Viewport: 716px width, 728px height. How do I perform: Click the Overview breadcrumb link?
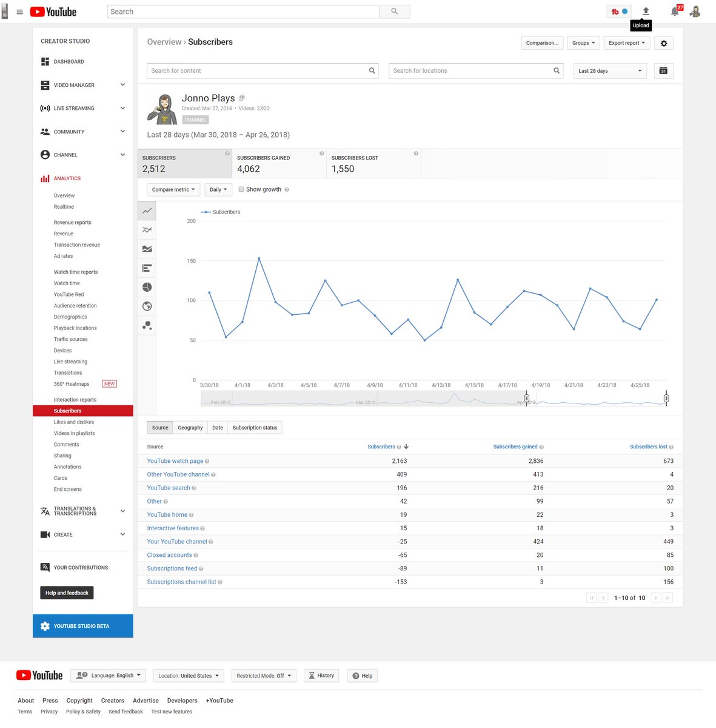click(164, 42)
